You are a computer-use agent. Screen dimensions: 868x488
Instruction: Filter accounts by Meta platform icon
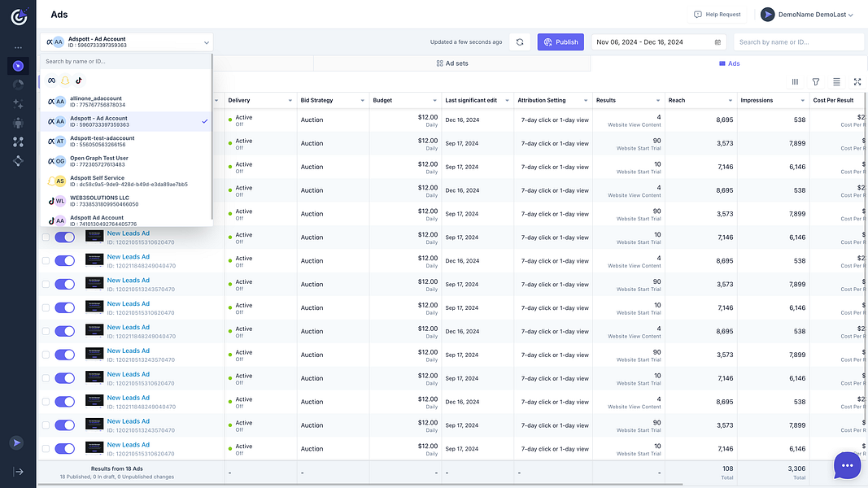pyautogui.click(x=51, y=81)
